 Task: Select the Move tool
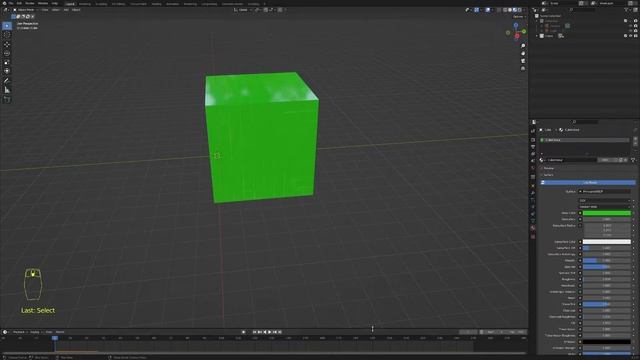pos(7,44)
